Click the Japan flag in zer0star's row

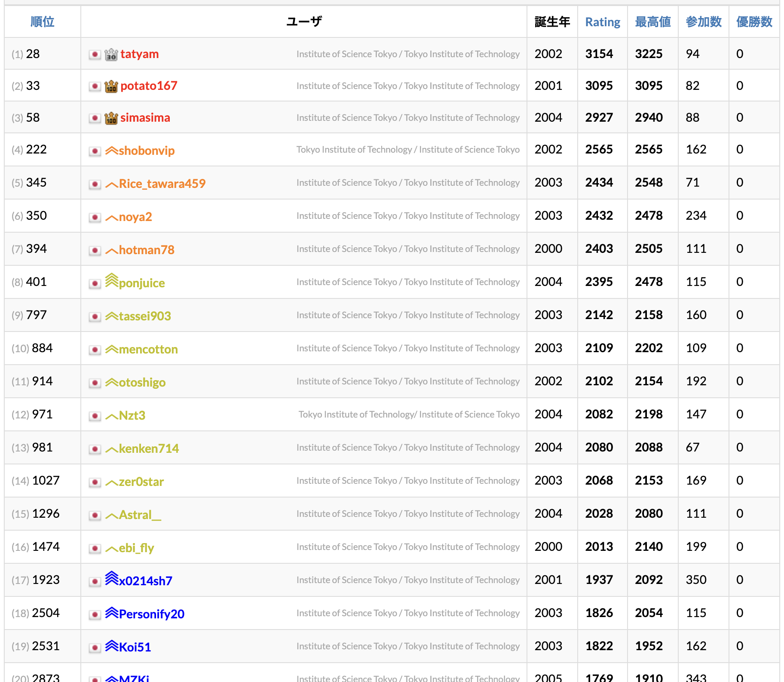pyautogui.click(x=95, y=482)
